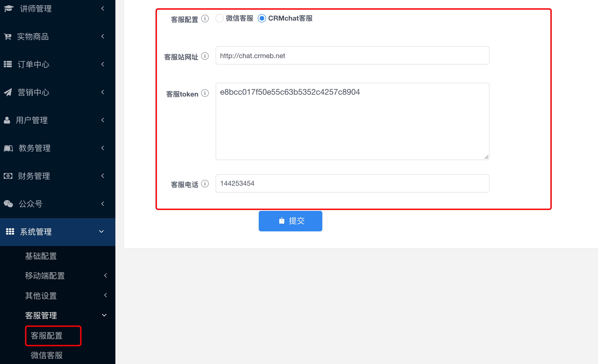This screenshot has height=364, width=598.
Task: Click the textarea resize handle corner
Action: 486,157
